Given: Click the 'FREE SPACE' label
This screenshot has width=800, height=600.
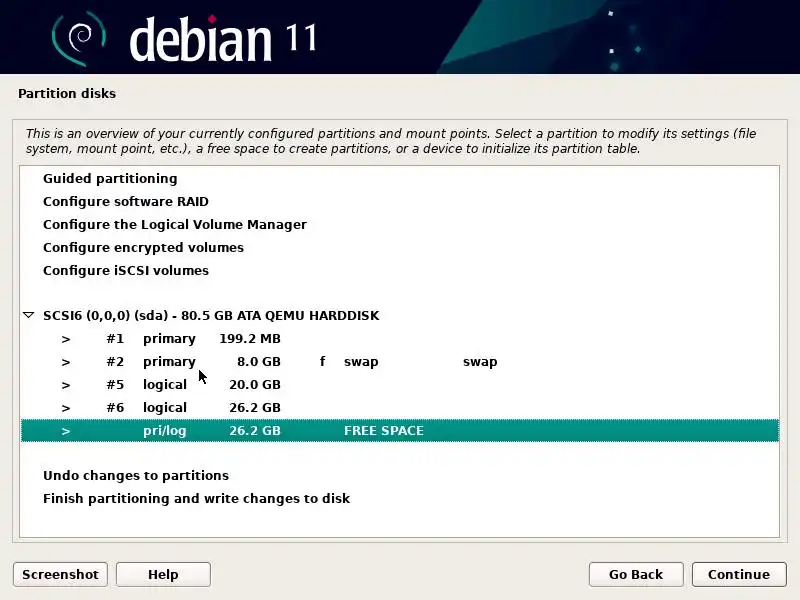Looking at the screenshot, I should 384,431.
